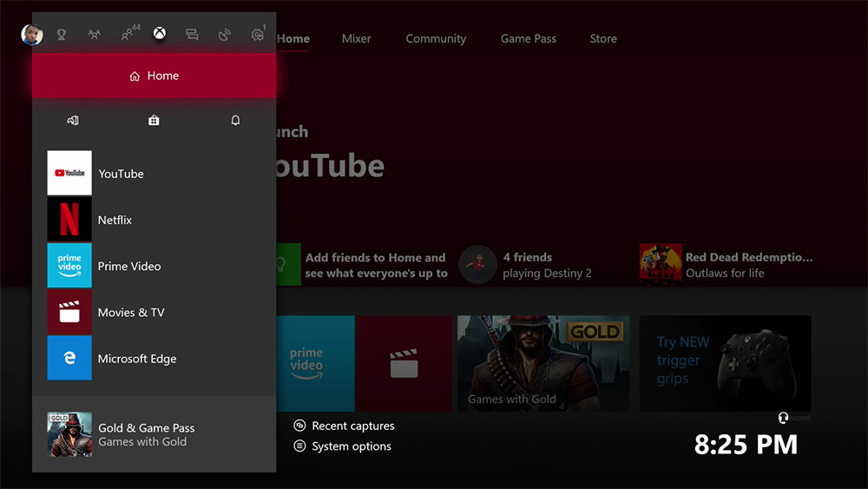The width and height of the screenshot is (868, 489).
Task: Select the Home dashboard tab
Action: point(293,39)
